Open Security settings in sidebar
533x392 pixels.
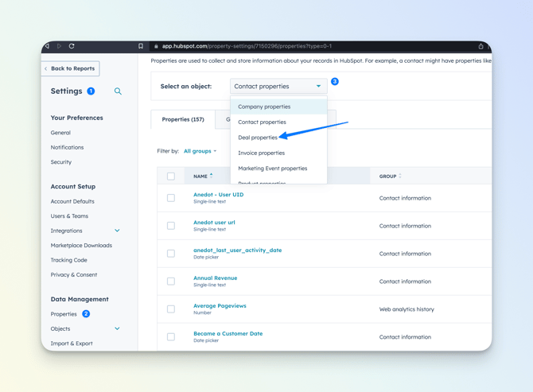pyautogui.click(x=61, y=162)
